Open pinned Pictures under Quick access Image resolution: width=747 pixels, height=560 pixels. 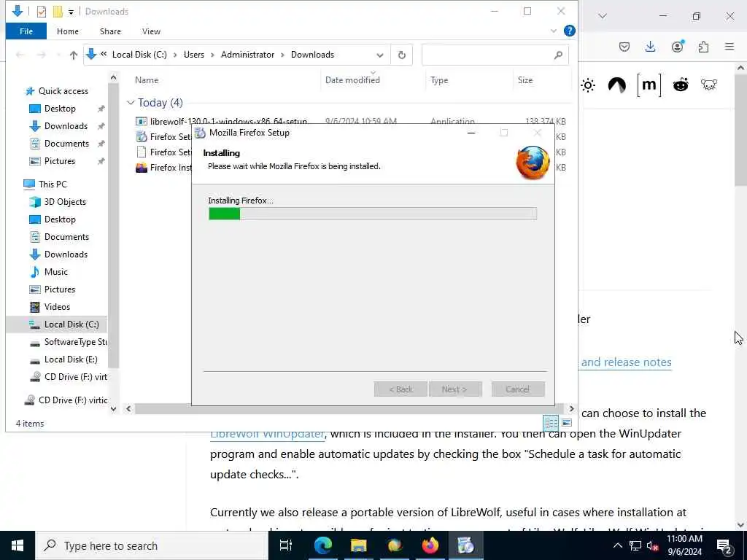coord(60,161)
